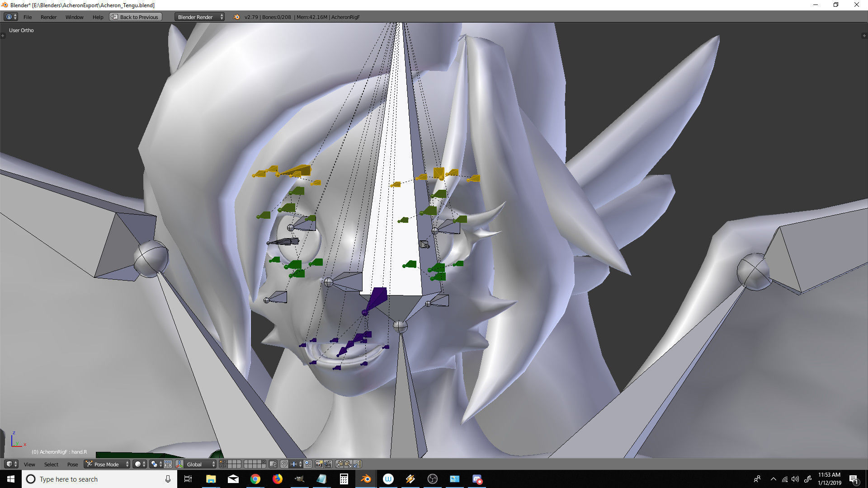
Task: Click the transform manipulator toggle icon
Action: click(179, 464)
